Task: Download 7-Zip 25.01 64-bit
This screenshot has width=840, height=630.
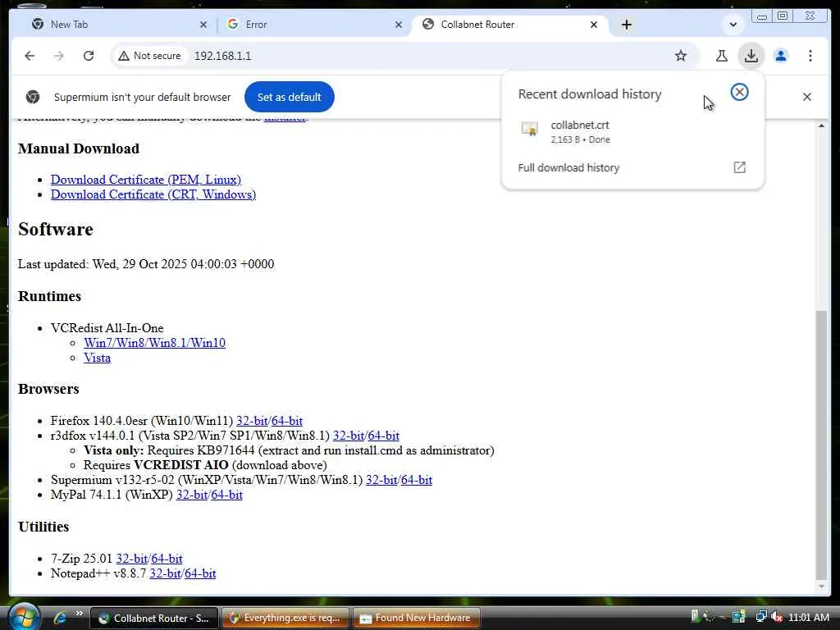Action: tap(167, 559)
